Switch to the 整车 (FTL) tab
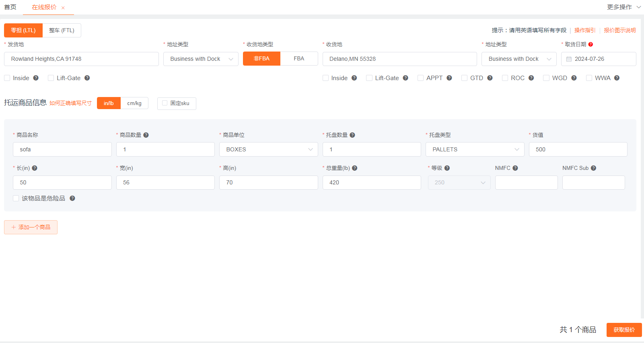Viewport: 644px width, 343px height. point(62,31)
